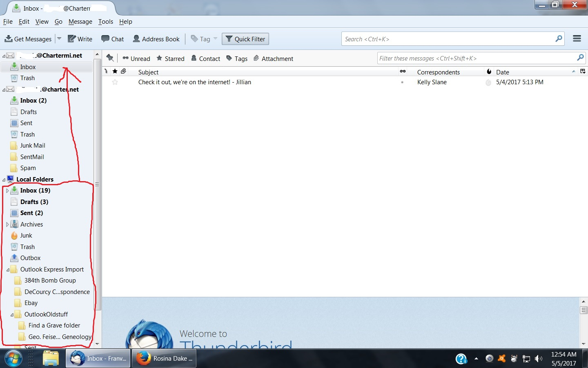Image resolution: width=588 pixels, height=368 pixels.
Task: Collapse the OutlookOldstuff folder
Action: click(x=12, y=315)
